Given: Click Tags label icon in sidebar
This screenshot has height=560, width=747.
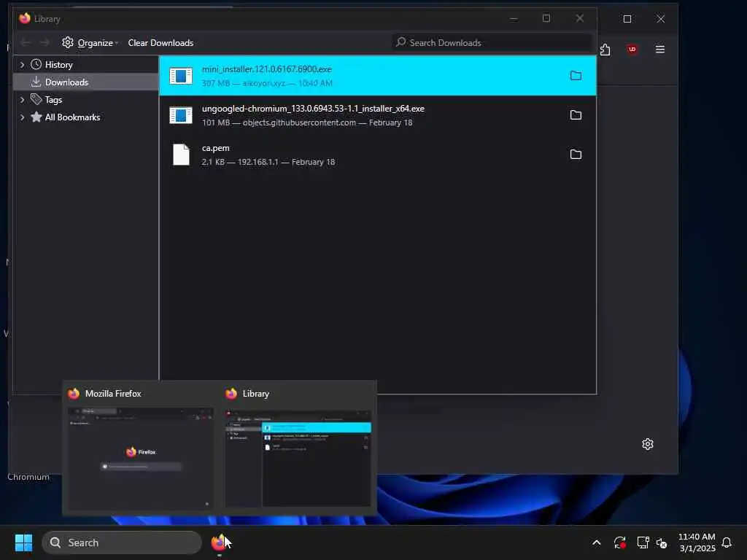Looking at the screenshot, I should pyautogui.click(x=36, y=99).
